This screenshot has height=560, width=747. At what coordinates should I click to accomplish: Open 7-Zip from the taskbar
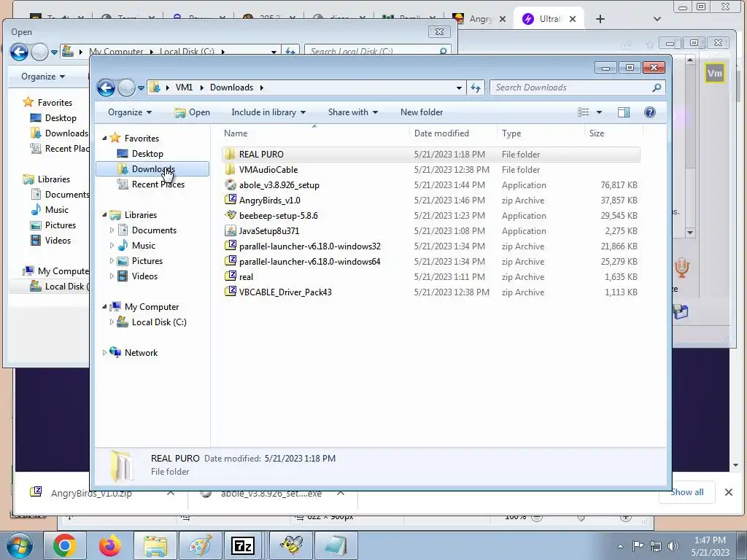243,545
